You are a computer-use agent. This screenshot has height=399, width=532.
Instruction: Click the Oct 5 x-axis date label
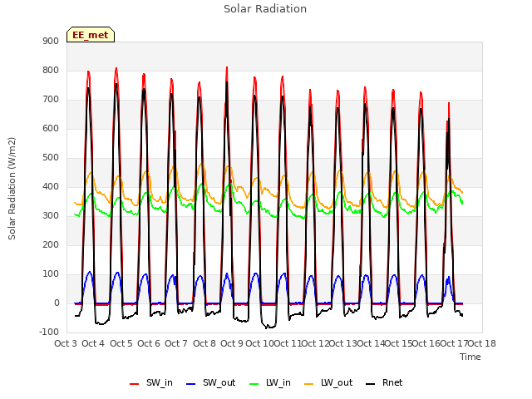click(x=121, y=343)
